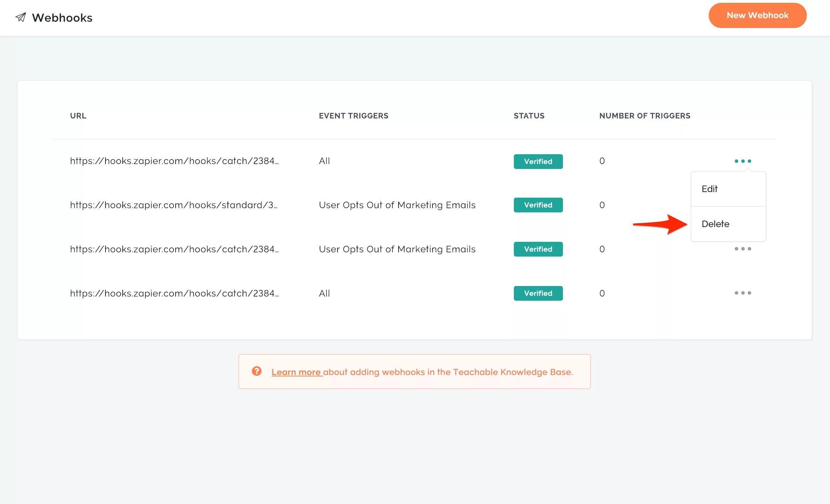Open the last row's three-dot options menu
This screenshot has width=830, height=504.
point(742,293)
